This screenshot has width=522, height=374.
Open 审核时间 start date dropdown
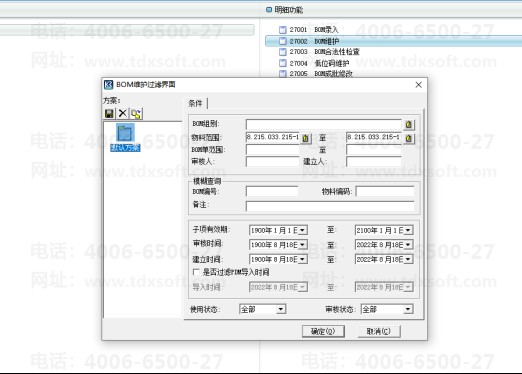click(302, 245)
